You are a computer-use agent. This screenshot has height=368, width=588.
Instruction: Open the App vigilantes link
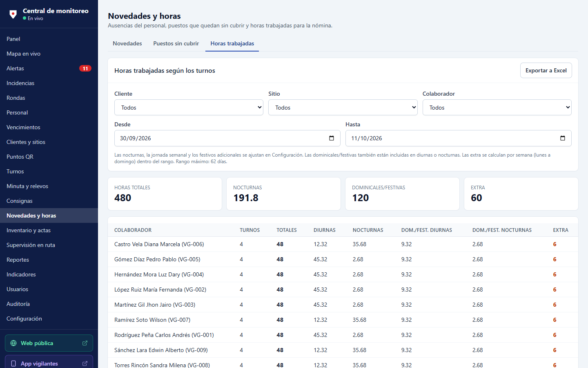(x=49, y=362)
